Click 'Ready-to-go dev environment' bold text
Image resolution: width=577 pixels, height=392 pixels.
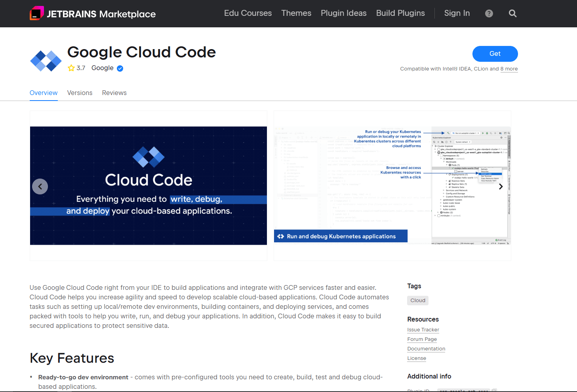tap(83, 377)
